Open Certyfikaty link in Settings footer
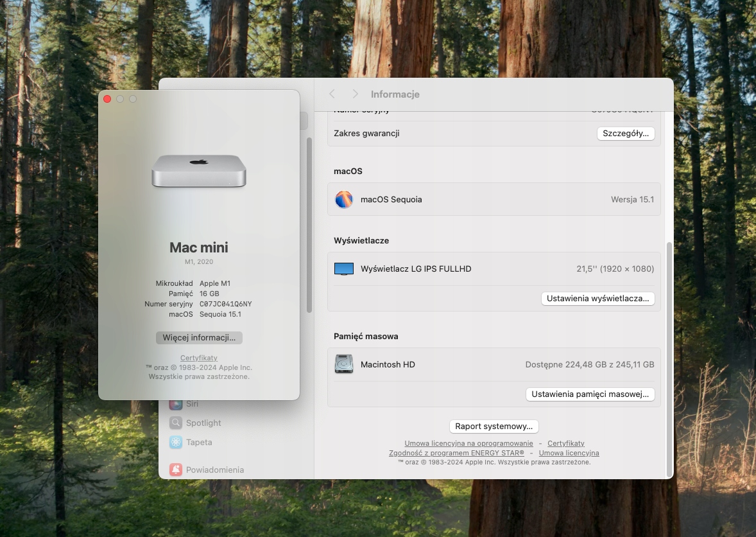Image resolution: width=756 pixels, height=537 pixels. click(565, 443)
